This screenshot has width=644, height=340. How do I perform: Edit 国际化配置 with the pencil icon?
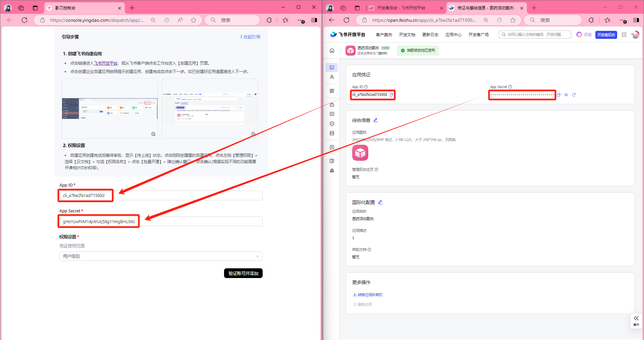point(380,202)
